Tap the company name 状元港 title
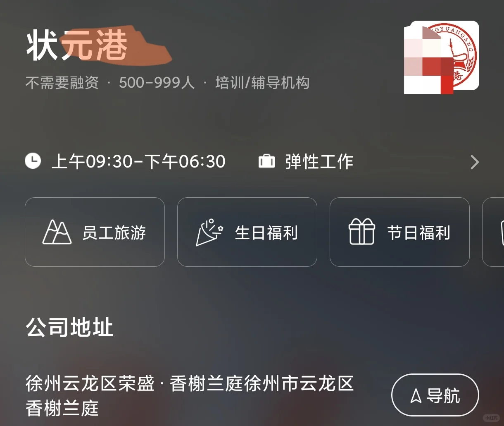504x426 pixels. click(77, 45)
